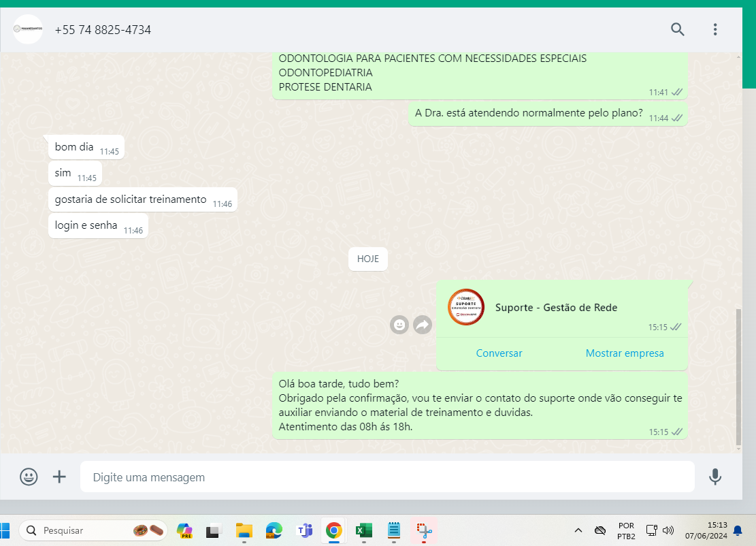
Task: Open contact profile picture for +55 74 8825-4734
Action: point(28,29)
